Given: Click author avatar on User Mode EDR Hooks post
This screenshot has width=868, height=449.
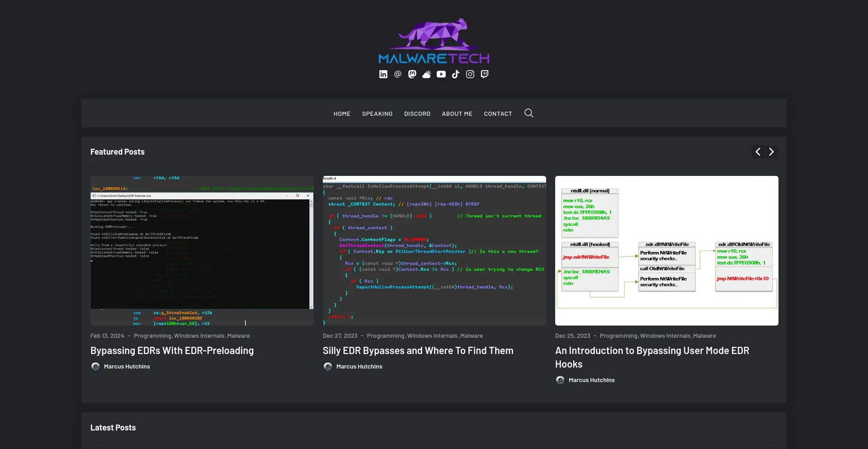Looking at the screenshot, I should [x=560, y=380].
